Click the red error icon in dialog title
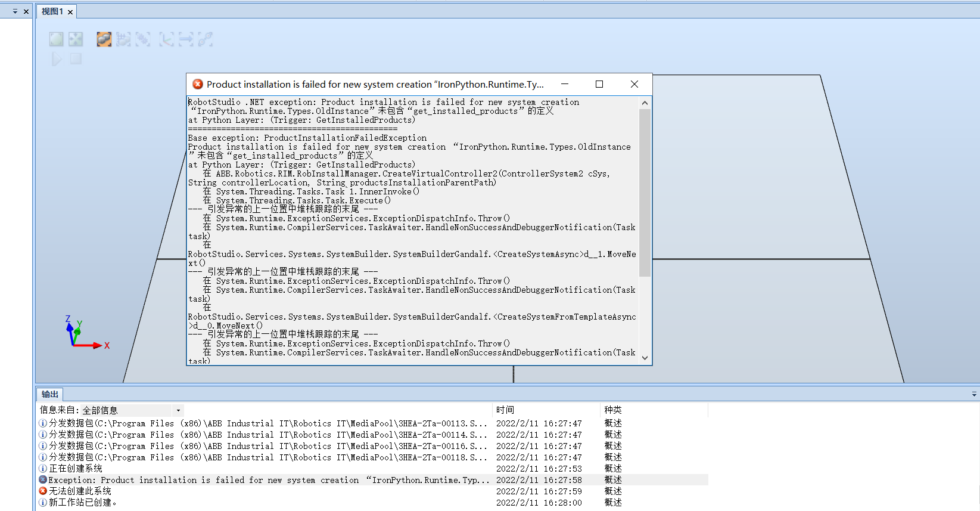The image size is (980, 511). click(x=198, y=84)
